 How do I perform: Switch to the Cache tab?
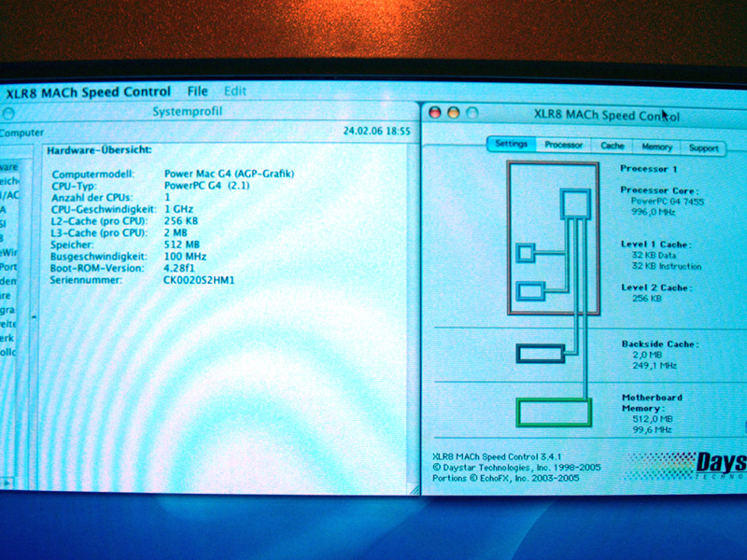(x=613, y=146)
